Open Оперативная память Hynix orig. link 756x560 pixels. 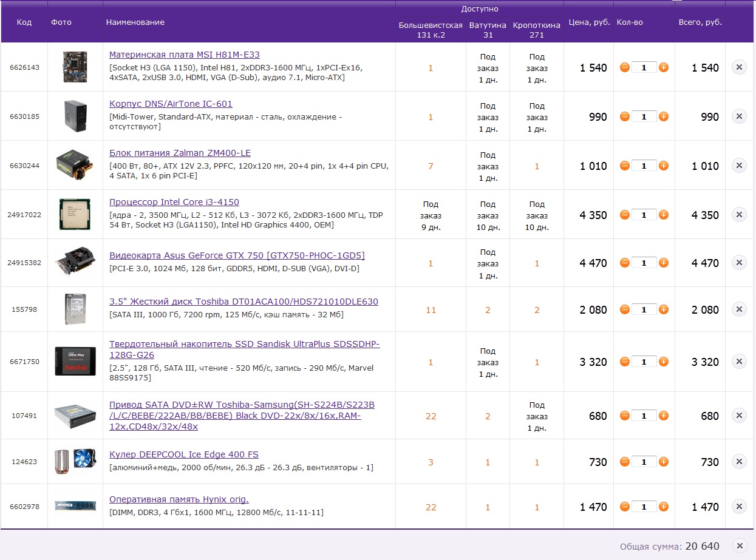pos(179,499)
